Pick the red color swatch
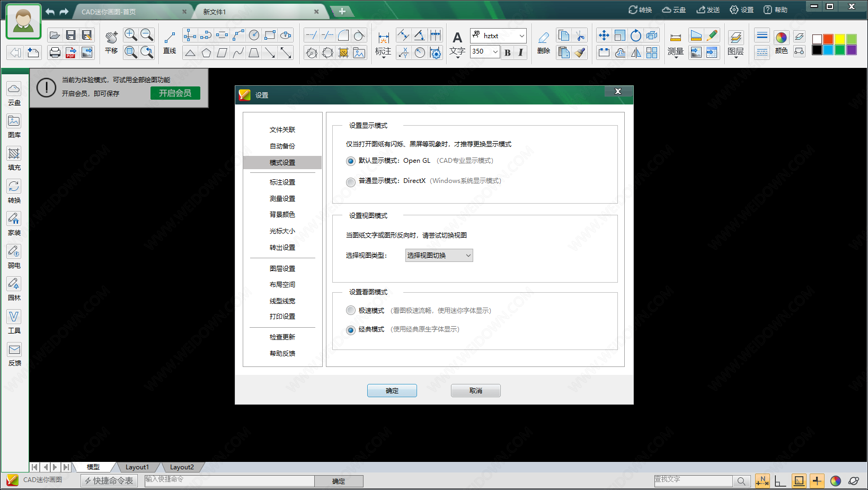Screen dimensions: 868x490 click(x=828, y=39)
